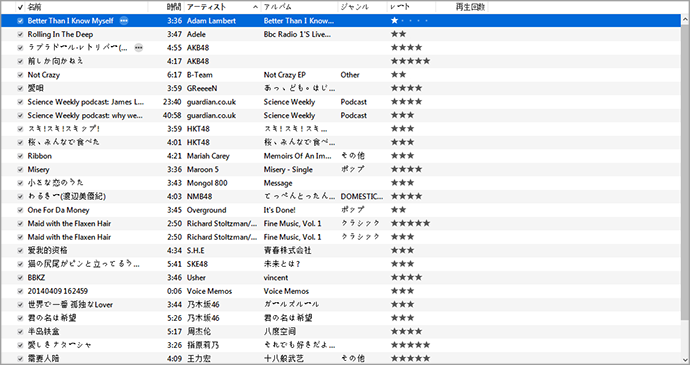Uncheck Better Than I Know Myself
The width and height of the screenshot is (690, 365).
pyautogui.click(x=20, y=21)
